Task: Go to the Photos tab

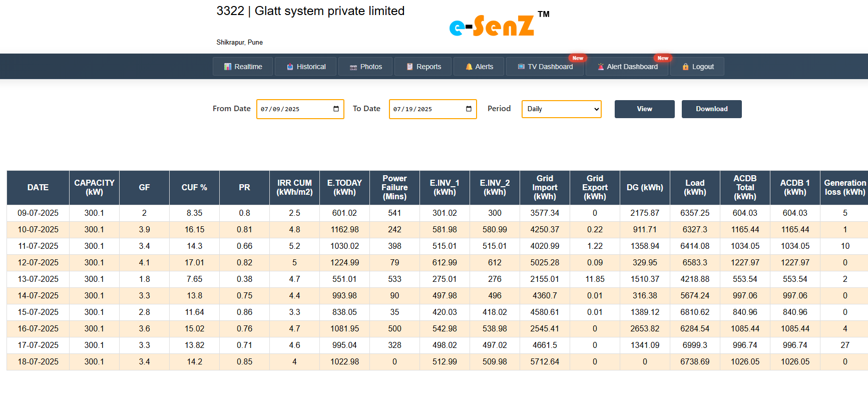Action: click(x=365, y=67)
